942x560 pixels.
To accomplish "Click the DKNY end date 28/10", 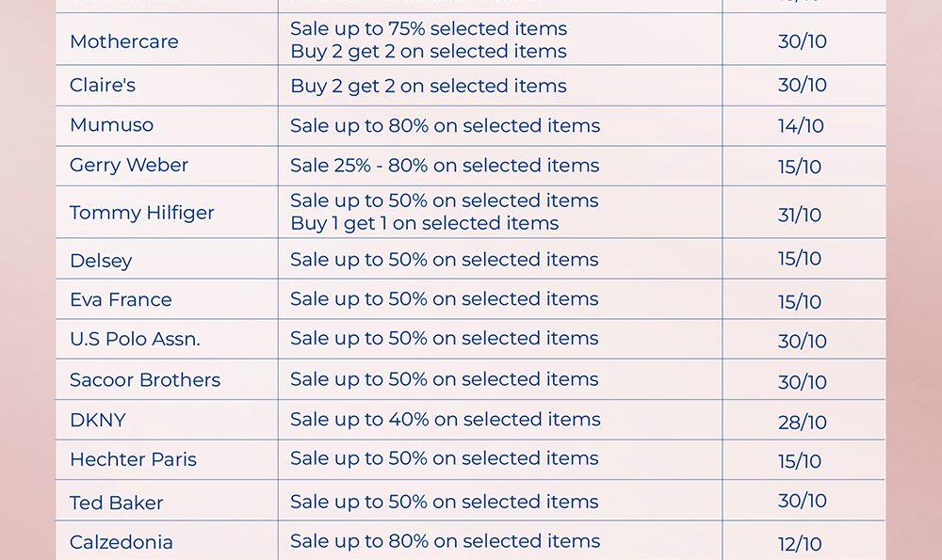I will [x=802, y=422].
